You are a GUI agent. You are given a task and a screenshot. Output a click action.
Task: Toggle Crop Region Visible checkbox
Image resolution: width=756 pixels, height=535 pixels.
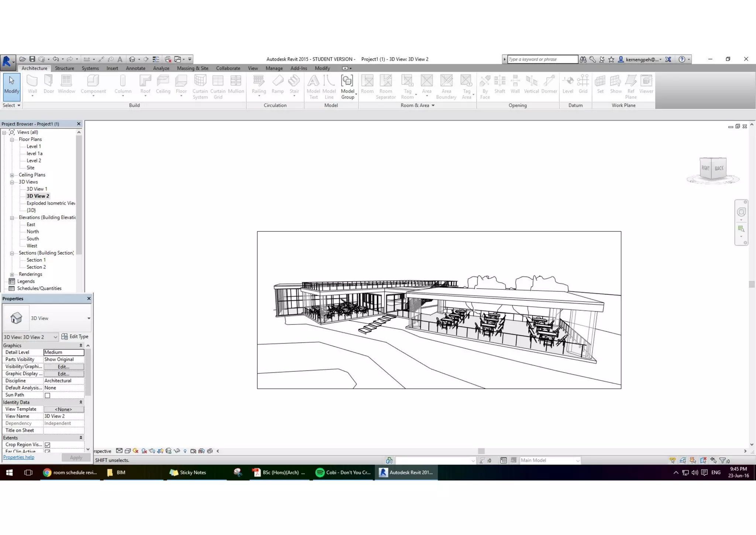coord(48,445)
